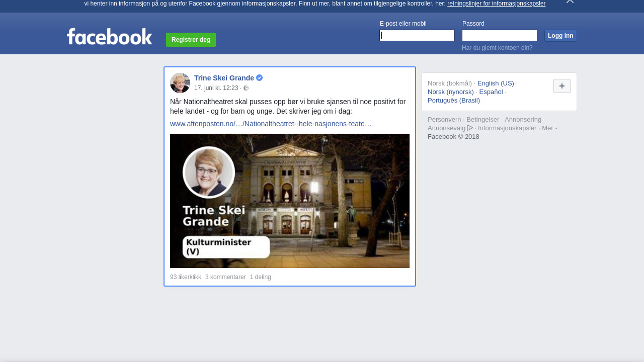Expand the Mer dropdown in the footer
Screen dimensions: 644x362
pos(549,128)
